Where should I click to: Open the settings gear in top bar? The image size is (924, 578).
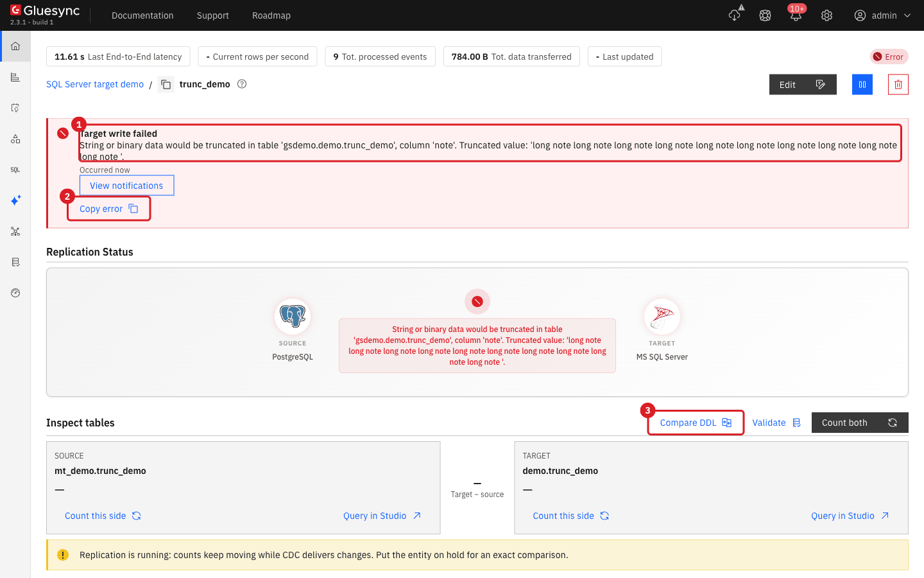coord(826,15)
